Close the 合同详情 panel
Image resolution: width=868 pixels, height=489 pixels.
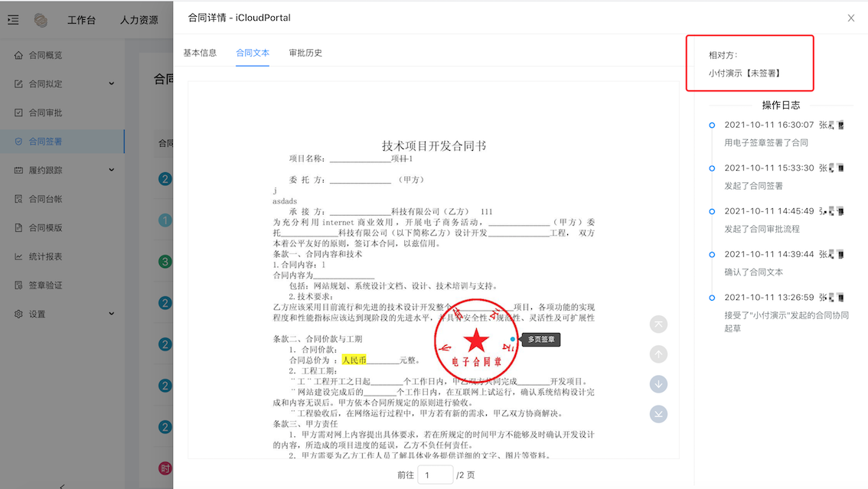(851, 18)
